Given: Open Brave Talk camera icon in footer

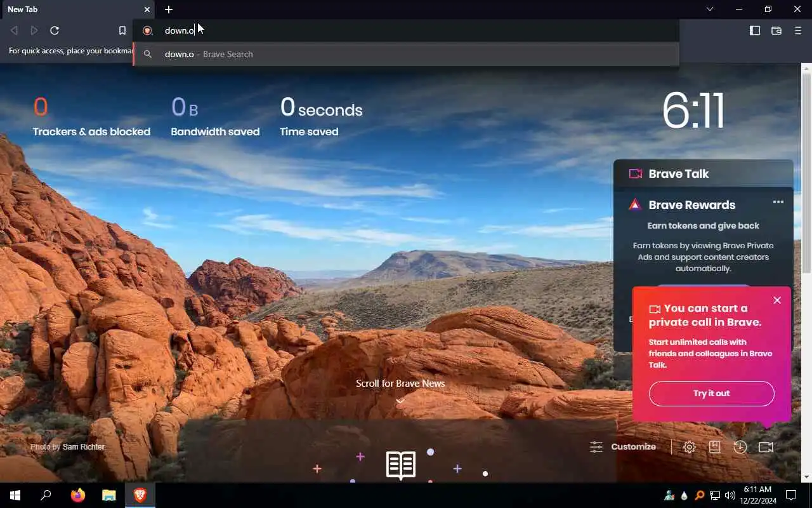Looking at the screenshot, I should [766, 447].
